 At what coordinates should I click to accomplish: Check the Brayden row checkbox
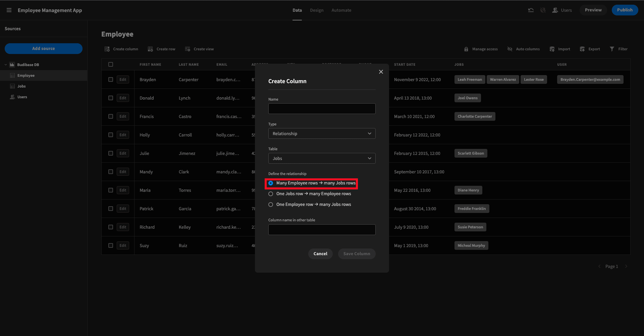pyautogui.click(x=111, y=79)
